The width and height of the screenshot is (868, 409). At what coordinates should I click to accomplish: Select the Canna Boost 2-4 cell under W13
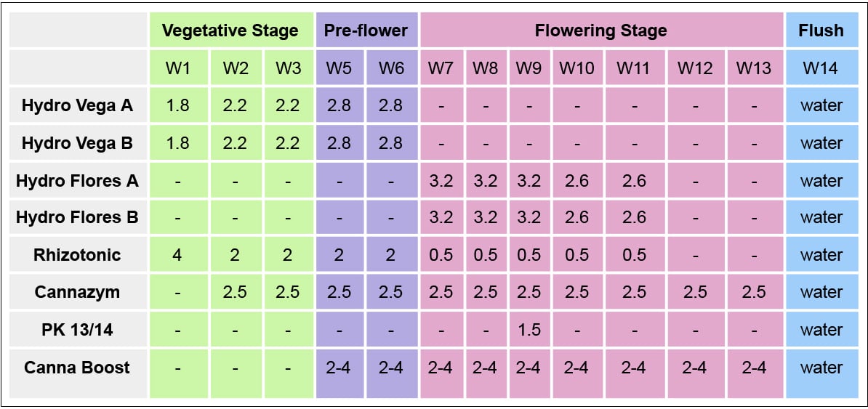(x=753, y=368)
